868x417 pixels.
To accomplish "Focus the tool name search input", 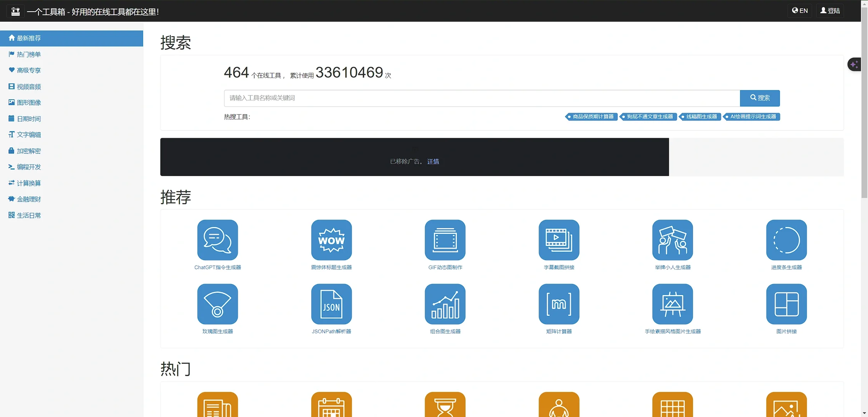I will [x=481, y=98].
